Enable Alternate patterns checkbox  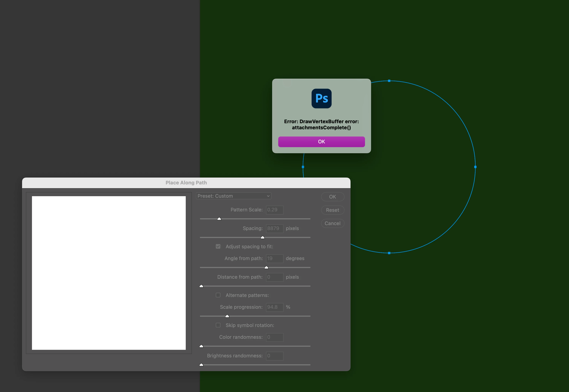[218, 295]
